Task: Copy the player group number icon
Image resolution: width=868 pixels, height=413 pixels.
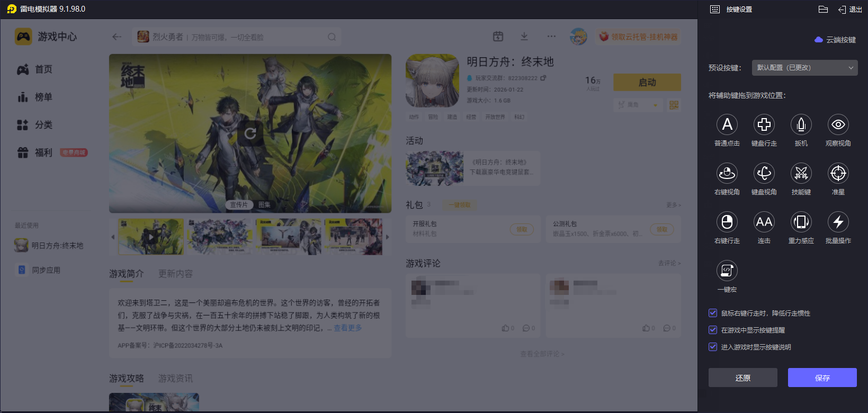Action: coord(543,78)
